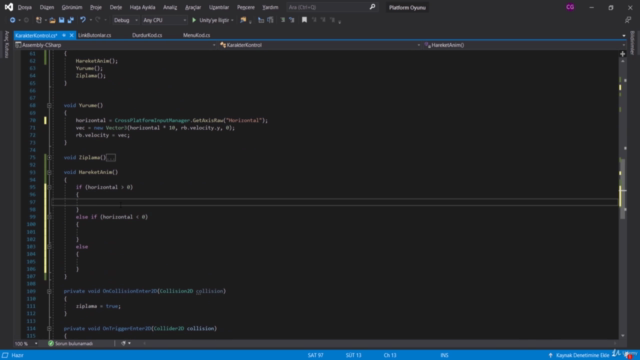
Task: Click the green start arrow icon
Action: click(x=194, y=20)
